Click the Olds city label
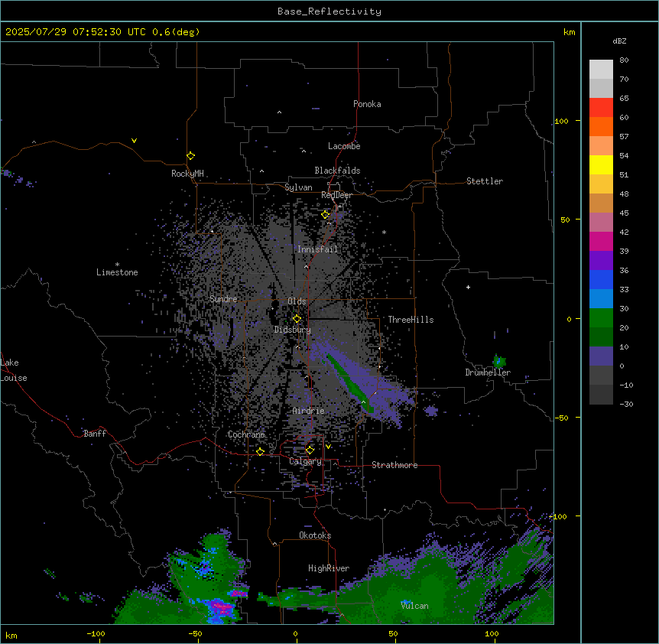 point(297,301)
